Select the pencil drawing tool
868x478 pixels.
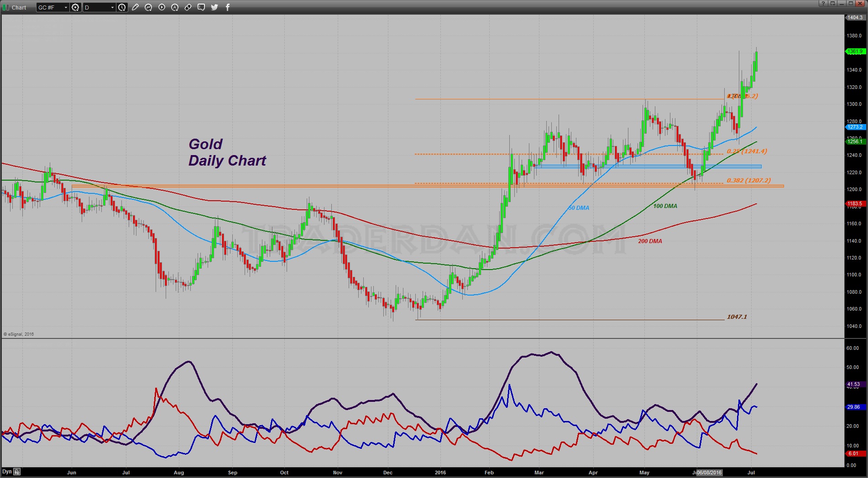[135, 7]
